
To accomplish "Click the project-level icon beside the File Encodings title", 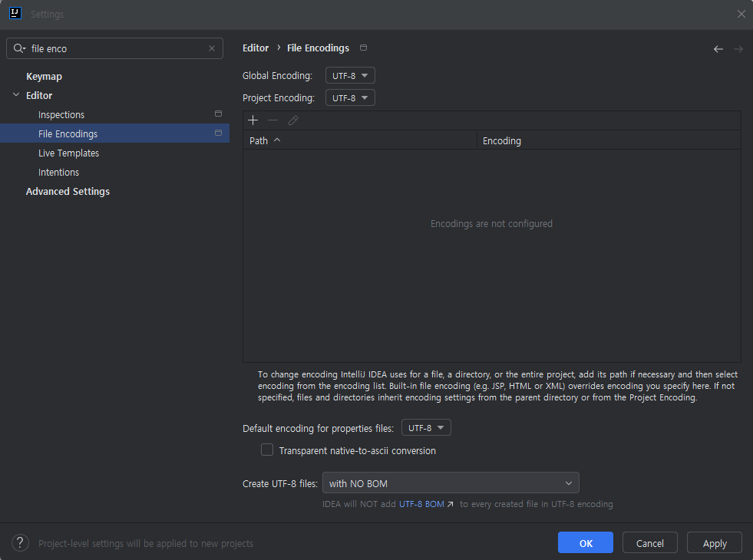I will click(x=364, y=48).
